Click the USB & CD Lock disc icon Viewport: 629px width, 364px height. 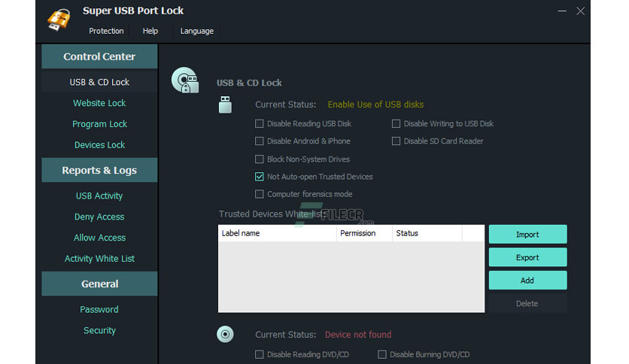point(185,80)
